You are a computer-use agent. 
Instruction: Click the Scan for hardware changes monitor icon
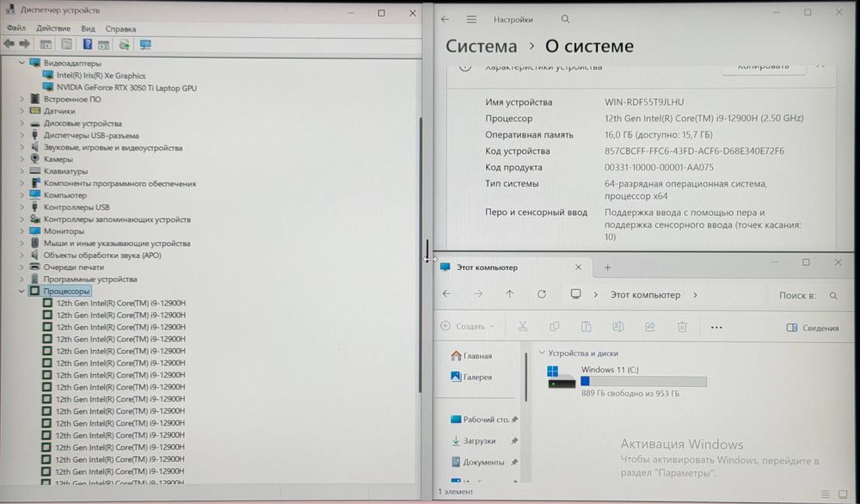click(145, 45)
